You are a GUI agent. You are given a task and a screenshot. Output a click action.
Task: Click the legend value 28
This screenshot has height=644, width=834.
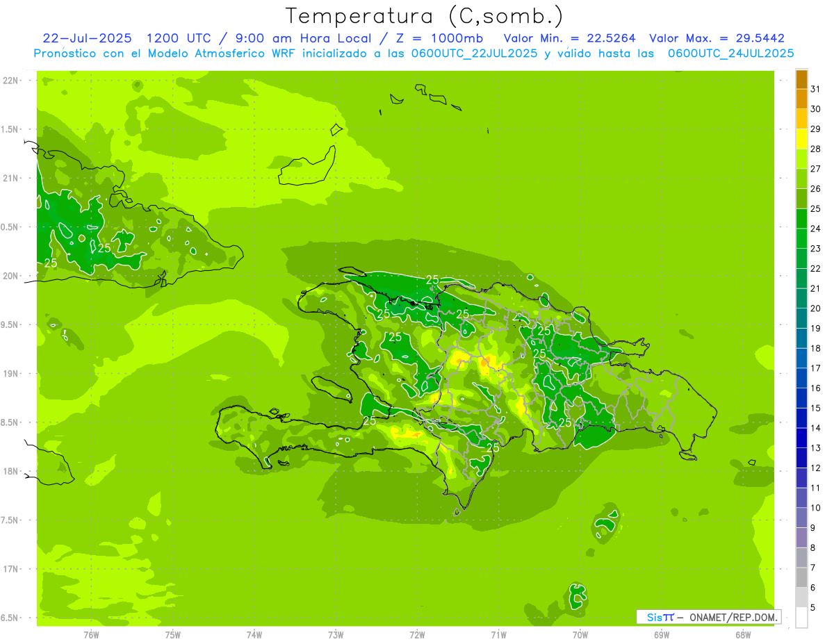[815, 149]
